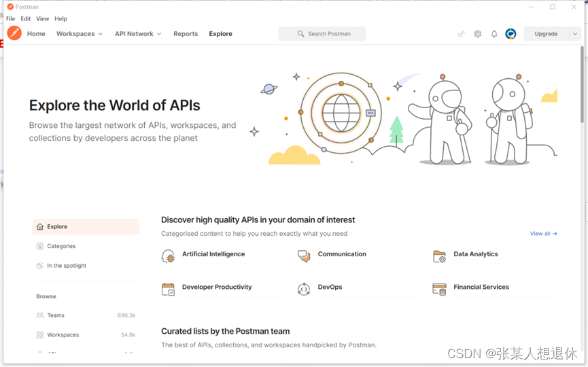588x367 pixels.
Task: Click the Explore home icon in sidebar
Action: (40, 227)
